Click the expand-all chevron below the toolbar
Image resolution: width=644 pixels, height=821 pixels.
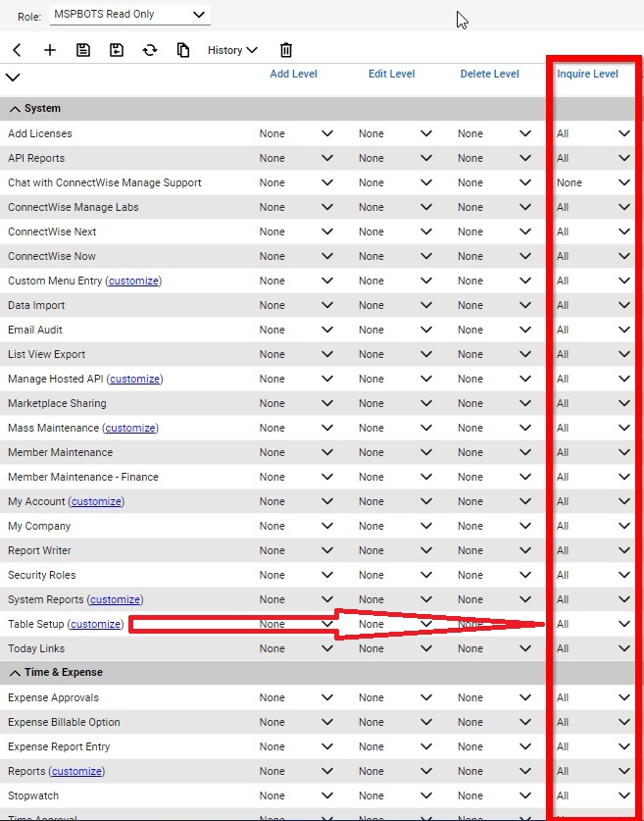(x=13, y=77)
